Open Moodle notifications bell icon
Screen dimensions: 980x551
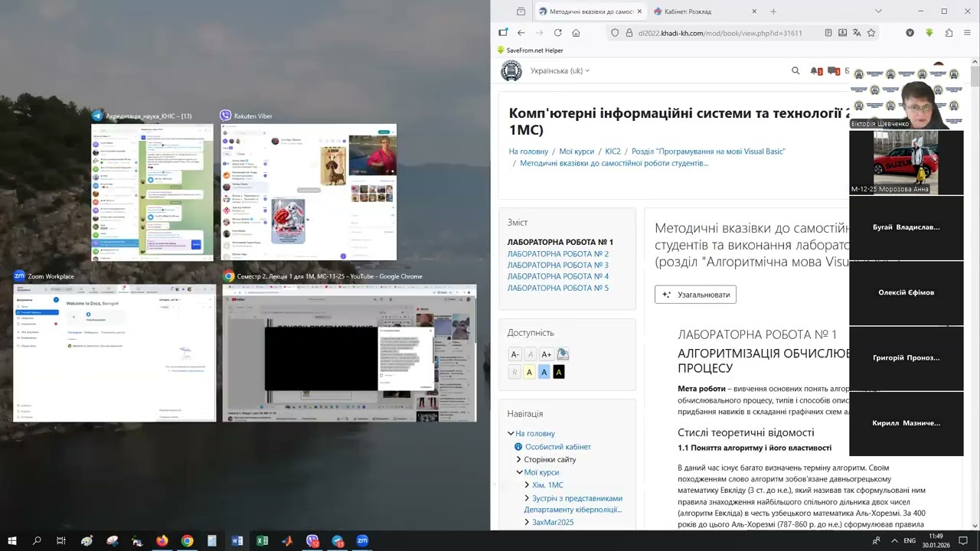click(815, 71)
